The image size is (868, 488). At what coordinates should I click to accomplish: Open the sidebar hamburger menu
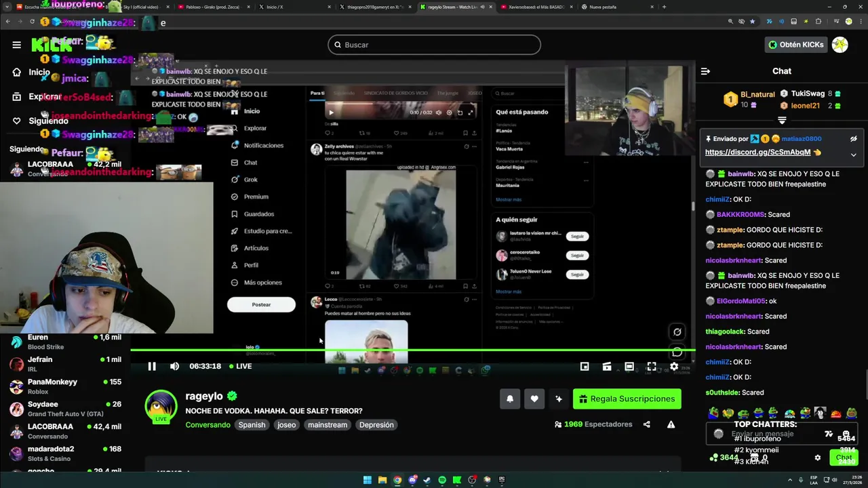(16, 45)
